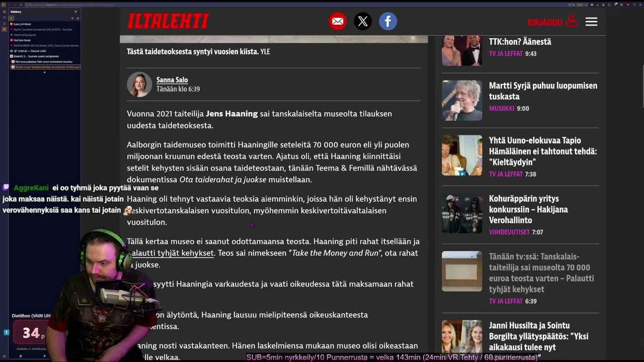Click the top icon in the browser sidebar strip
Screen dimensions: 644x362
[x=4, y=12]
